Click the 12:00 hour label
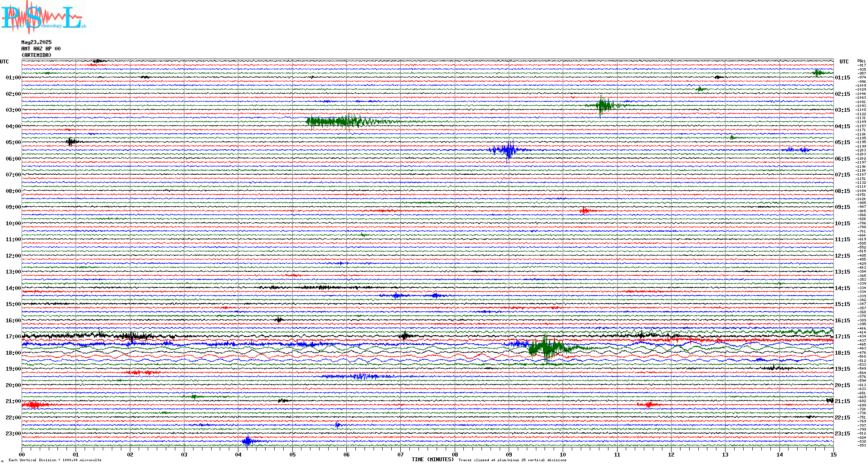 point(13,256)
